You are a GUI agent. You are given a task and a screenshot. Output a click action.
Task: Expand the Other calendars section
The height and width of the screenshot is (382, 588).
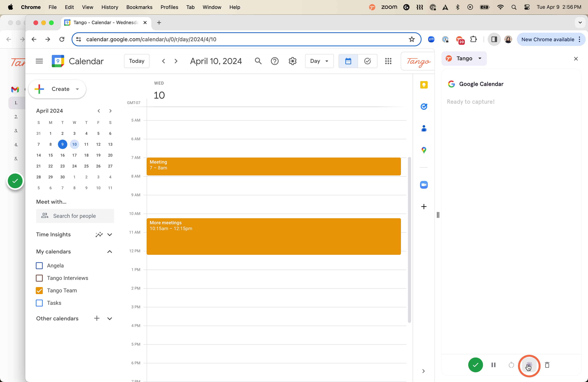point(110,319)
